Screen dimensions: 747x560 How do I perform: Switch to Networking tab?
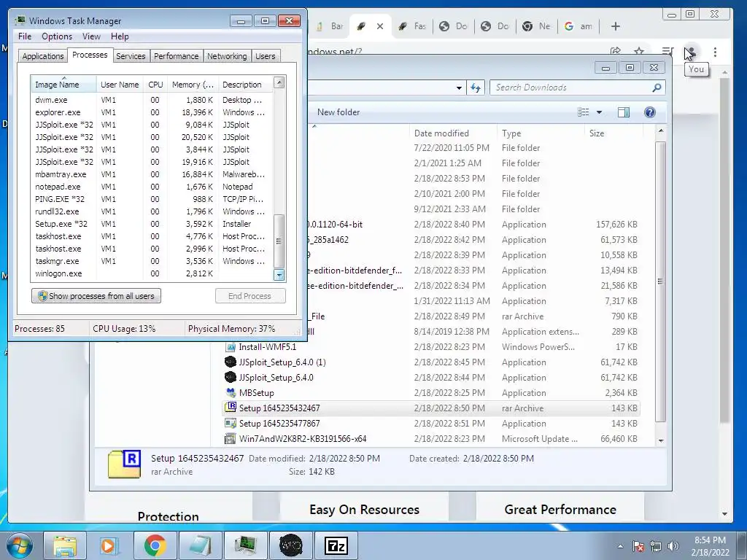tap(227, 55)
